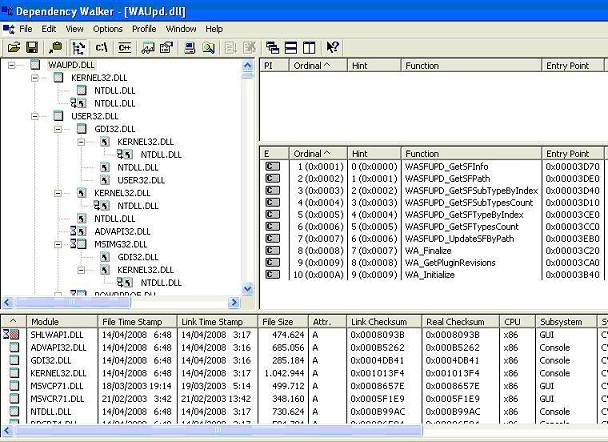
Task: Collapse the USER32.DLL tree node
Action: [x=35, y=116]
